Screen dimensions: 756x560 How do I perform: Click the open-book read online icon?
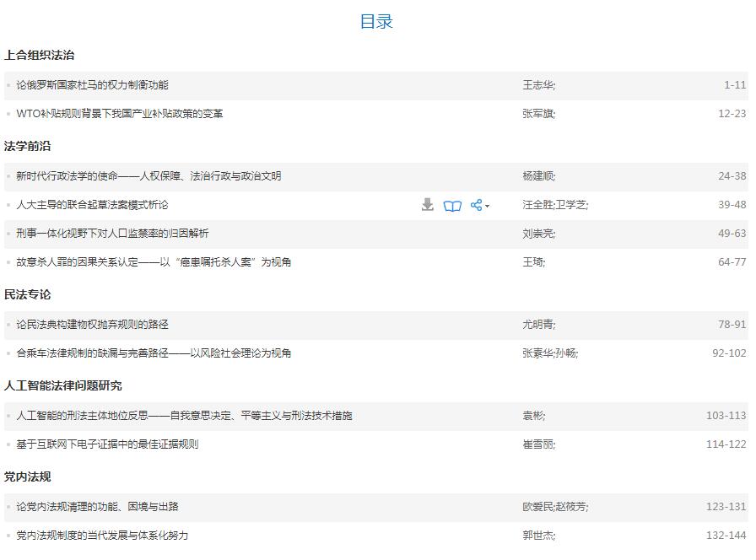452,205
